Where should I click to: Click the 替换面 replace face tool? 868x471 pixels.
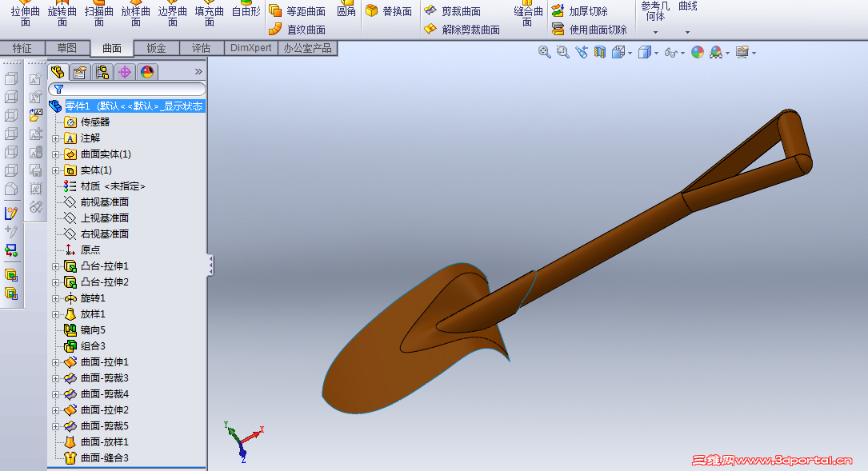pyautogui.click(x=389, y=11)
